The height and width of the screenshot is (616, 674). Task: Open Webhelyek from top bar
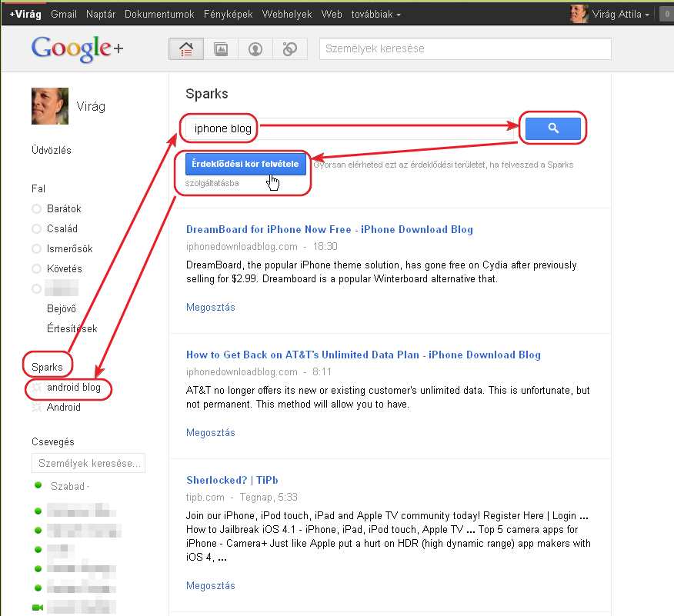coord(287,14)
